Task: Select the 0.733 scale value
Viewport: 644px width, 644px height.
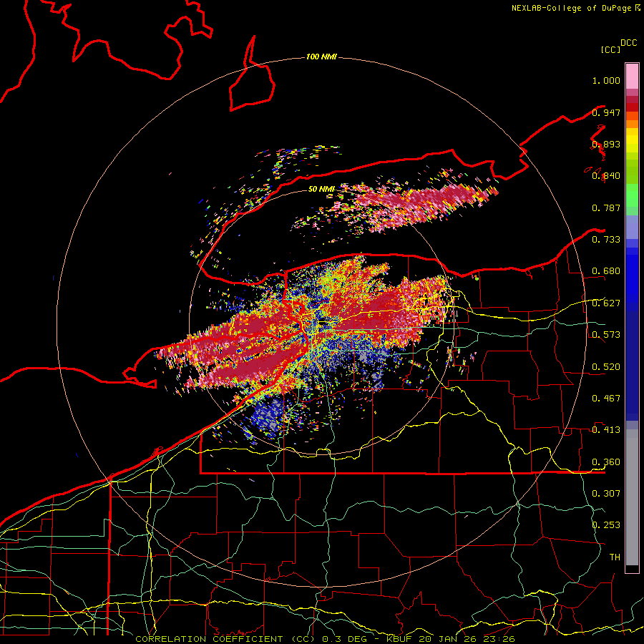Action: 606,240
